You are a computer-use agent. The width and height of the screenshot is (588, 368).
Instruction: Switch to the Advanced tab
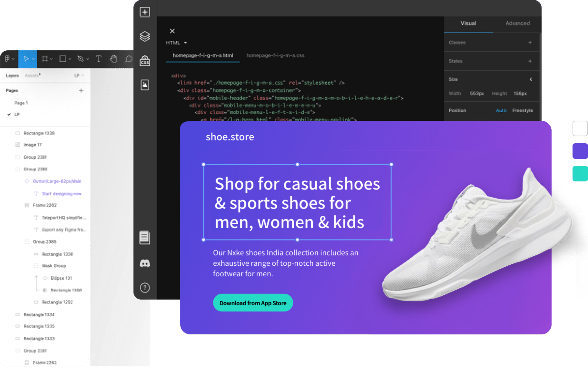(x=517, y=24)
